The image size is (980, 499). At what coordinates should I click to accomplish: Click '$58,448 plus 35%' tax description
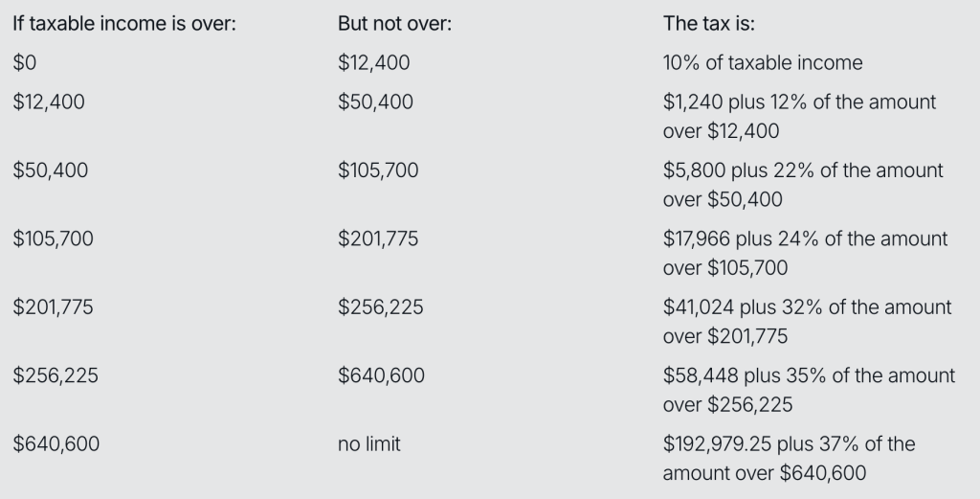[809, 390]
